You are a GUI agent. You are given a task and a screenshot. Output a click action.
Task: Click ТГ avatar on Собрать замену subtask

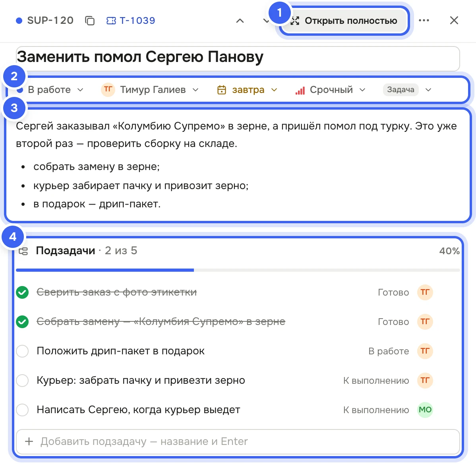(425, 322)
